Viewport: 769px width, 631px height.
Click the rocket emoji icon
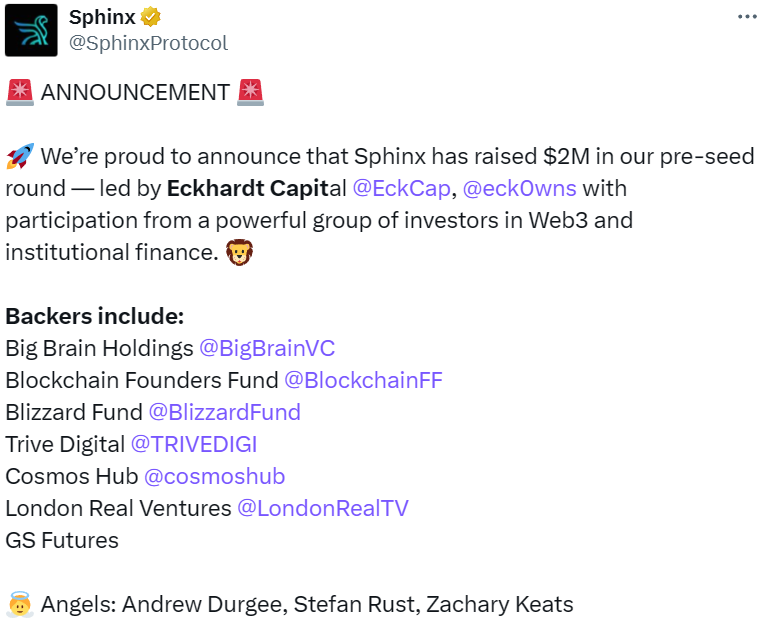pyautogui.click(x=19, y=157)
